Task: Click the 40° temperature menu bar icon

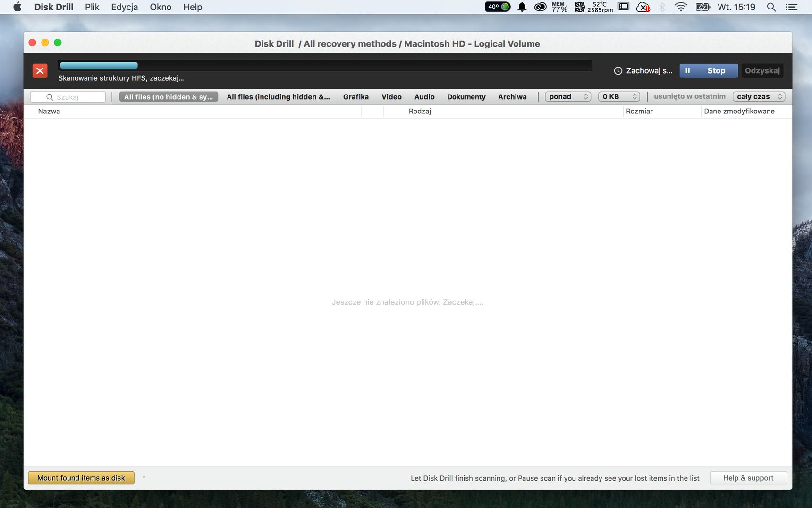Action: [x=498, y=7]
